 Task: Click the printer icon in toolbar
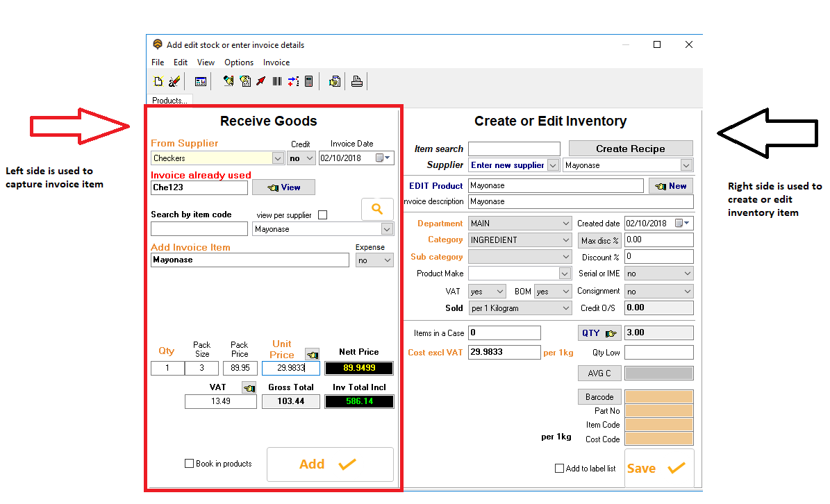[x=356, y=81]
